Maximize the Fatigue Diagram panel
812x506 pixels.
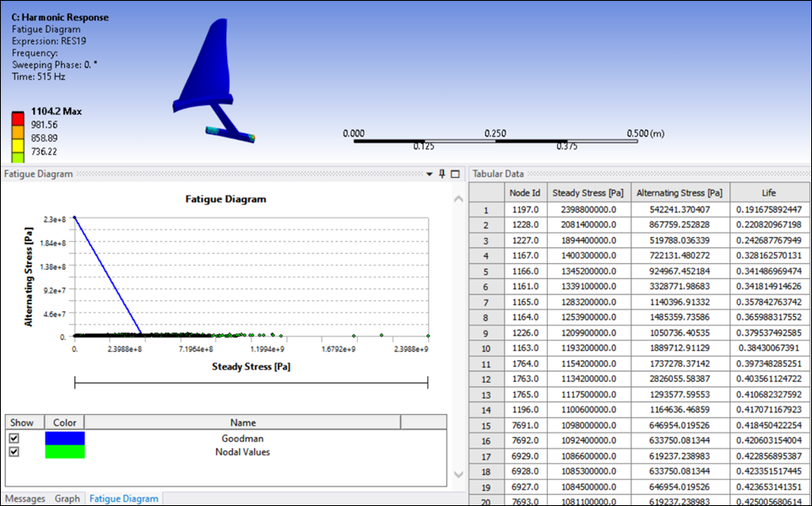(x=455, y=174)
